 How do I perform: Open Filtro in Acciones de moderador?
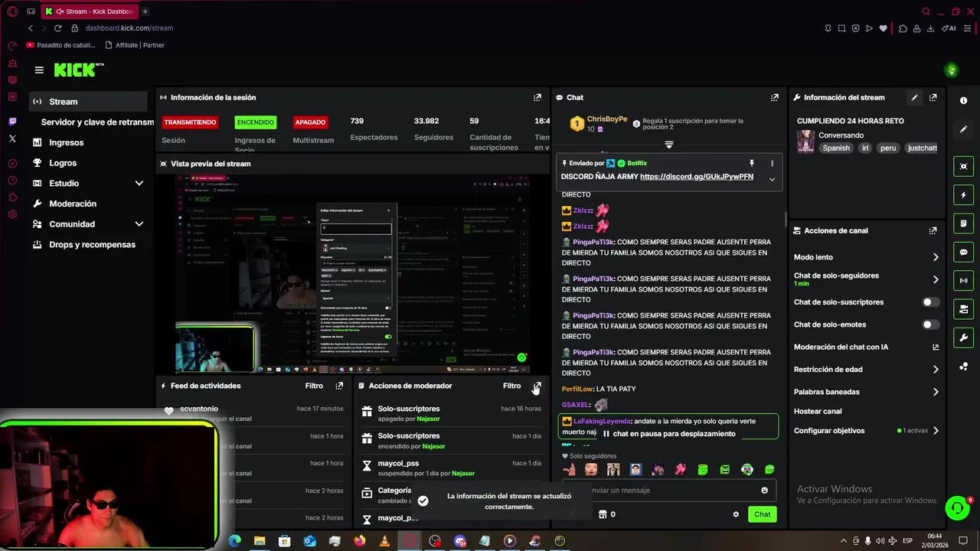[511, 386]
